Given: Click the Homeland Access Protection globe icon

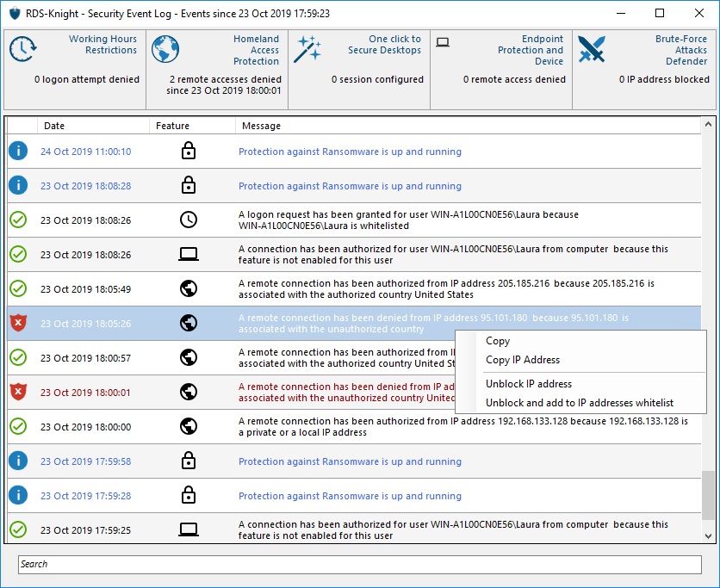Looking at the screenshot, I should coord(165,49).
